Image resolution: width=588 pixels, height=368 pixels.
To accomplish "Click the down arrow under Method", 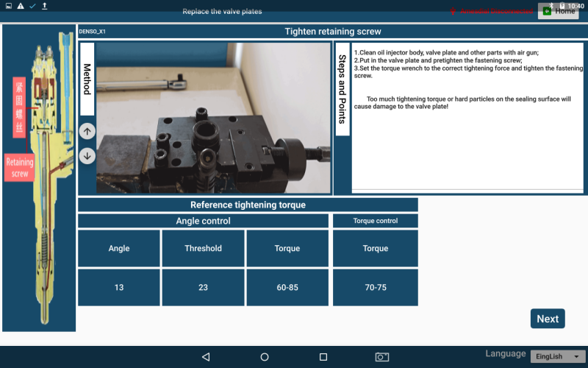I will pyautogui.click(x=87, y=155).
